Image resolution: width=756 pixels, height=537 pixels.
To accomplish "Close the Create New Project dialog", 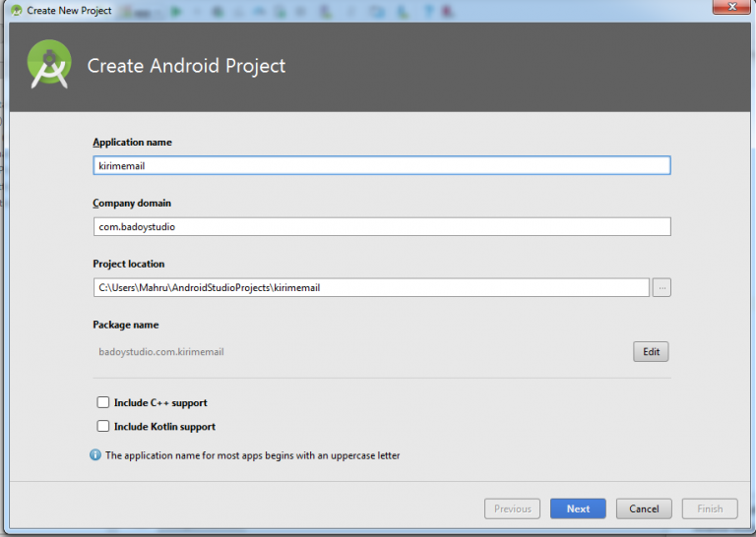I will 728,9.
